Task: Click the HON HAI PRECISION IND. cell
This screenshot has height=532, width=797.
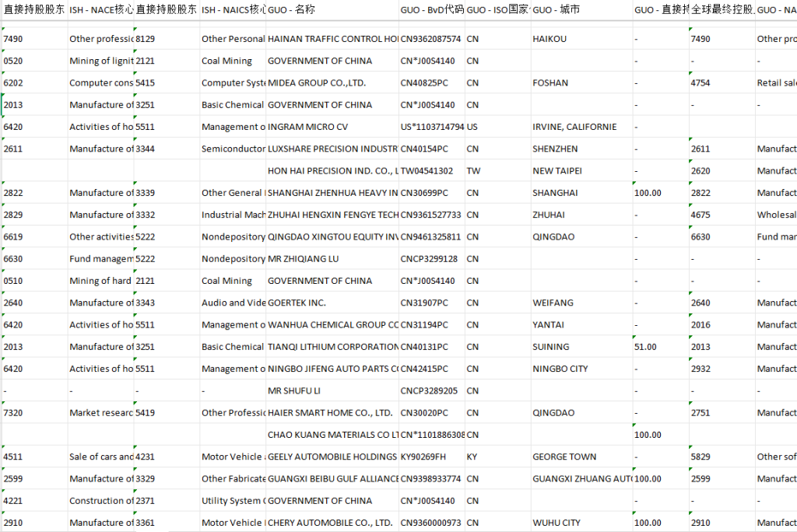Action: [332, 171]
